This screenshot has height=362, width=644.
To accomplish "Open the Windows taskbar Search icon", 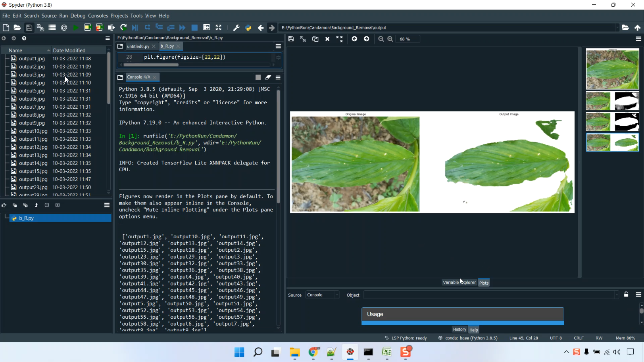I will (x=258, y=352).
